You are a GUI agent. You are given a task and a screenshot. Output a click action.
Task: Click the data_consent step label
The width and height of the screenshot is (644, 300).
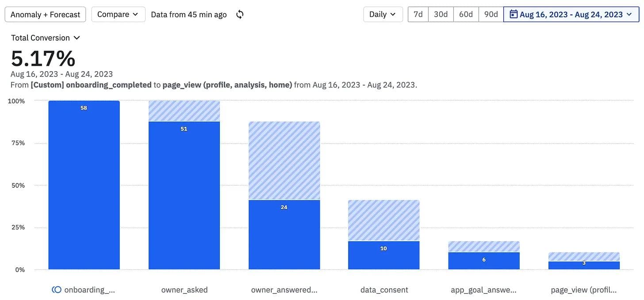click(x=384, y=290)
